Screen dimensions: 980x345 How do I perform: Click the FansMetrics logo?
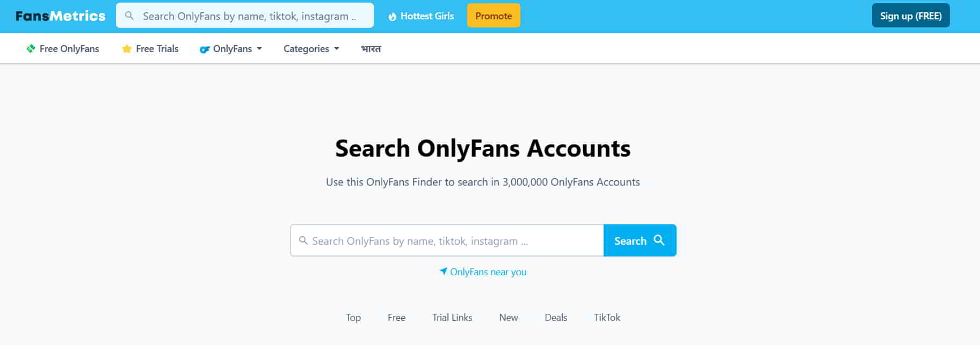pyautogui.click(x=60, y=16)
